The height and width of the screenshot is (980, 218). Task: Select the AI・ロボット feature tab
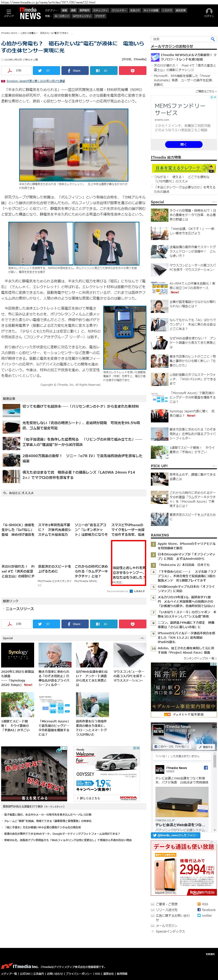(x=62, y=16)
